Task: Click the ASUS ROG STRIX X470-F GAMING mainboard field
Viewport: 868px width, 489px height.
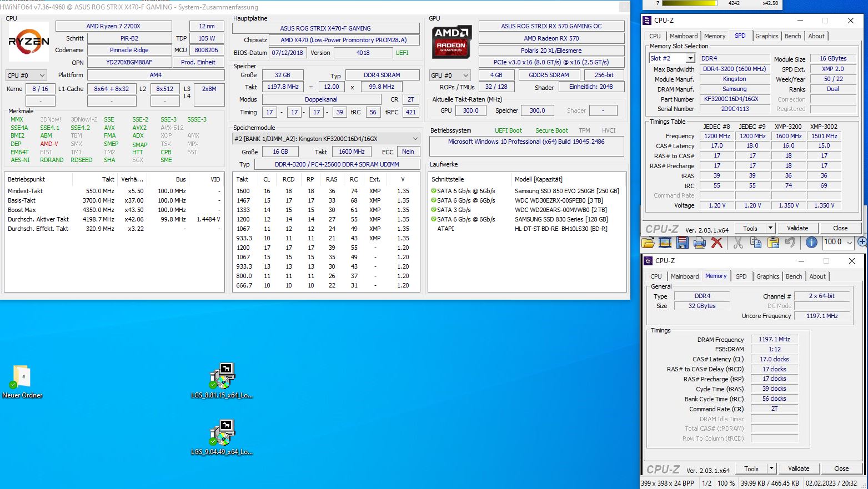Action: pos(325,28)
